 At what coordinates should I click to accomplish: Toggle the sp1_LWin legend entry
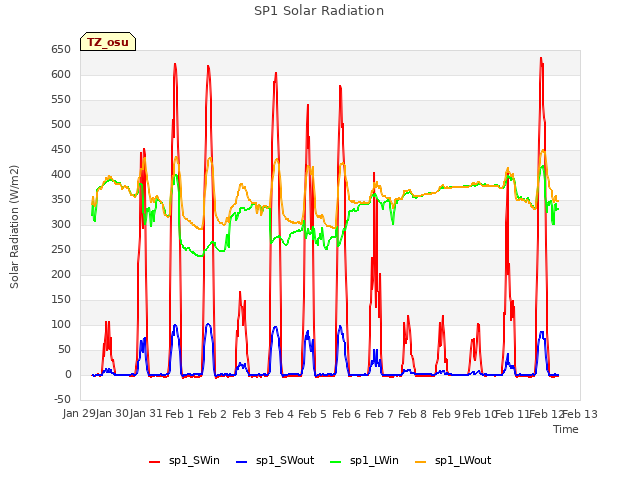pos(364,460)
